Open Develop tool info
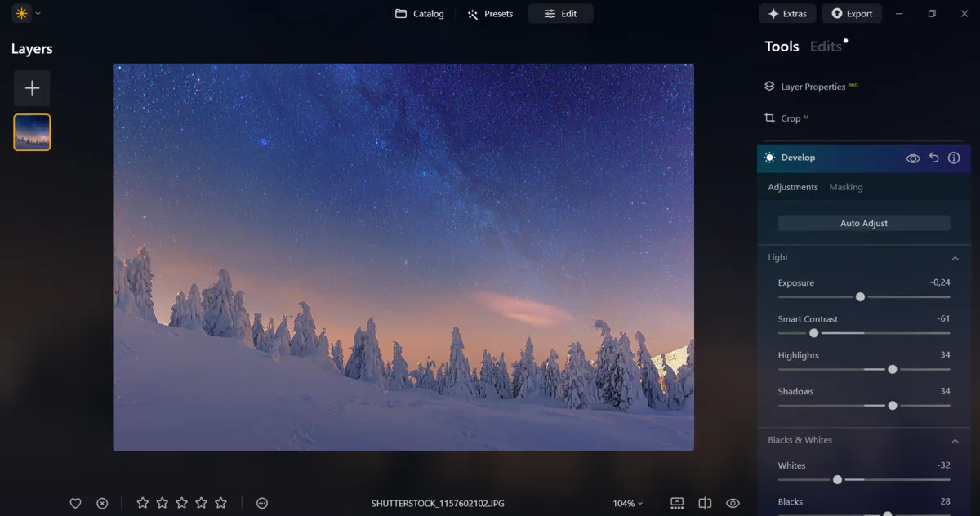 [953, 157]
